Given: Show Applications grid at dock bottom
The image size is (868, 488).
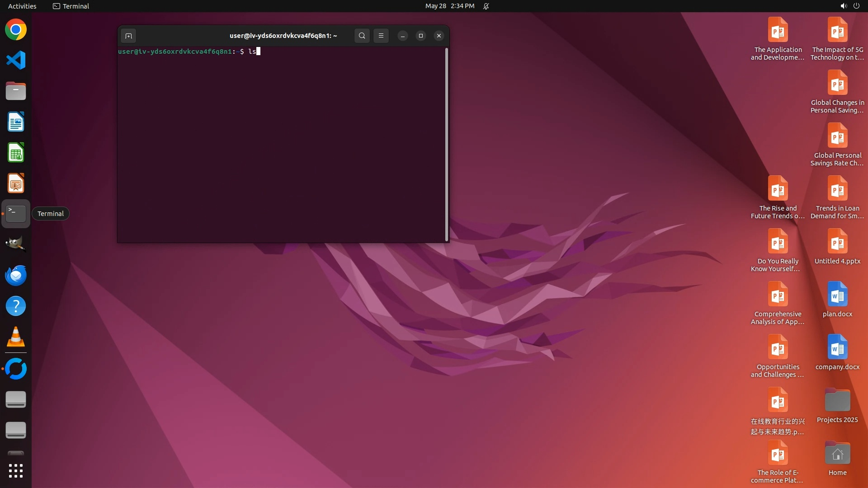Looking at the screenshot, I should tap(16, 471).
